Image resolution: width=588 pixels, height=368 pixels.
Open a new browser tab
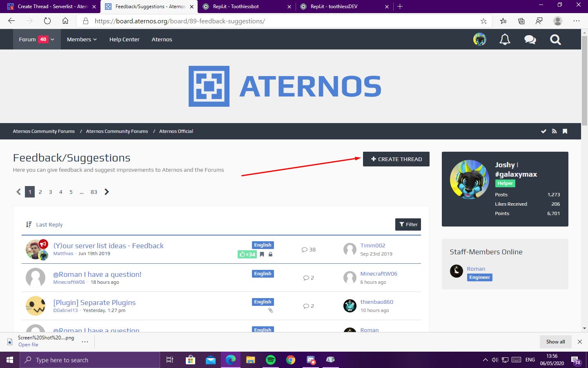400,7
